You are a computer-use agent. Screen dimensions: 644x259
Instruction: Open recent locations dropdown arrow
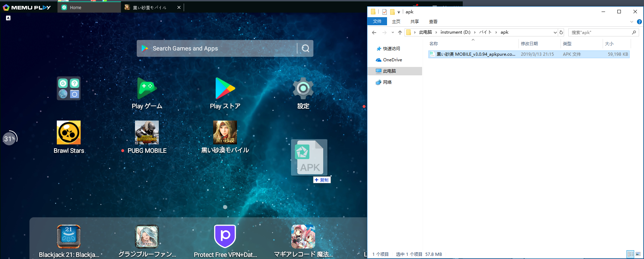pyautogui.click(x=392, y=33)
